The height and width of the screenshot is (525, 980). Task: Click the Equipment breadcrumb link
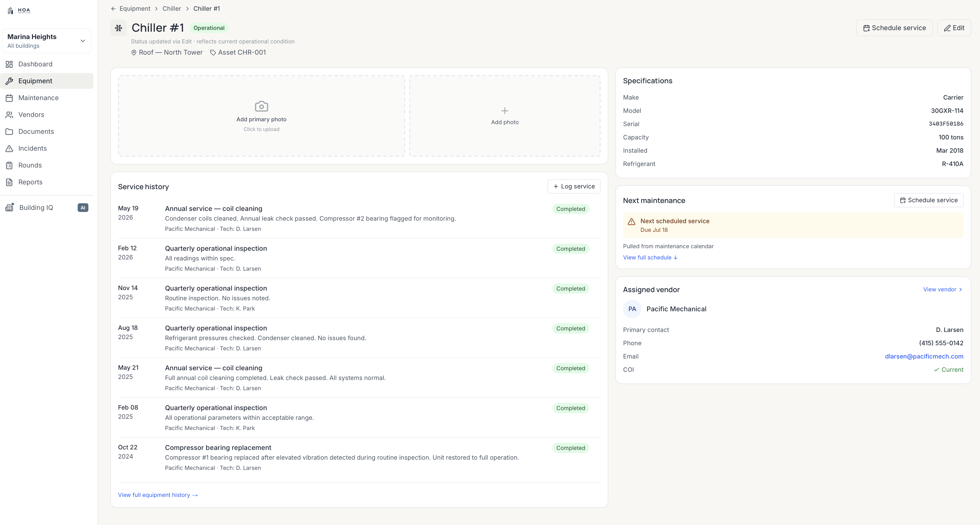coord(135,9)
